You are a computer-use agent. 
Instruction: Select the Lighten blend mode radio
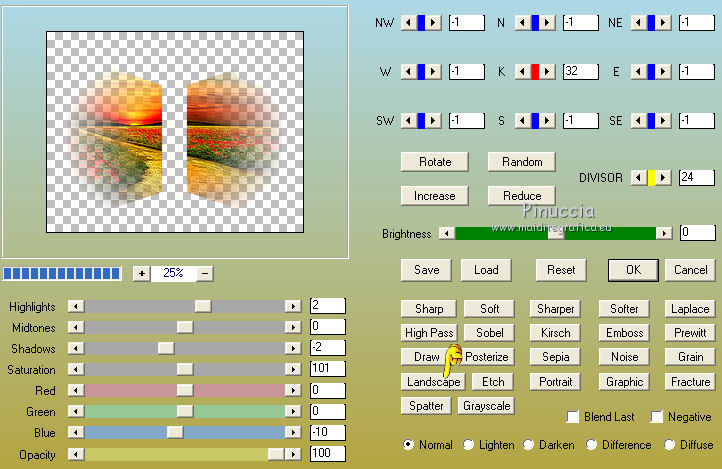tap(468, 445)
